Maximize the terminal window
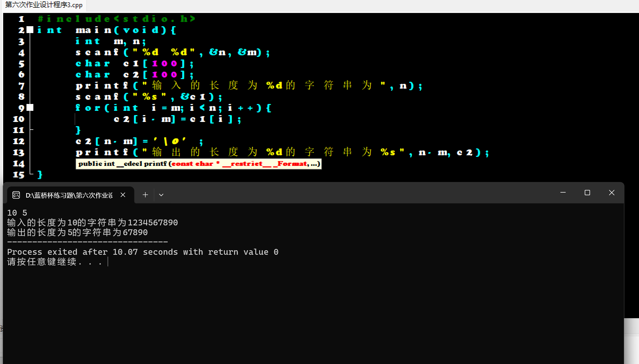 click(x=587, y=193)
